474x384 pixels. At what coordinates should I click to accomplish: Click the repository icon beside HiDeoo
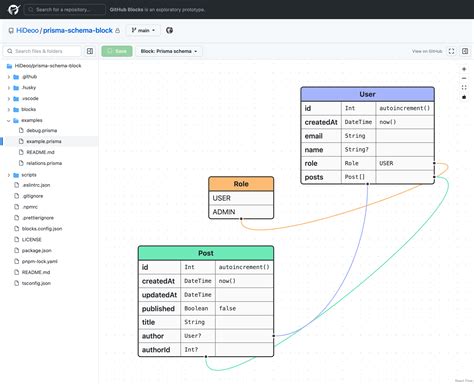point(11,31)
